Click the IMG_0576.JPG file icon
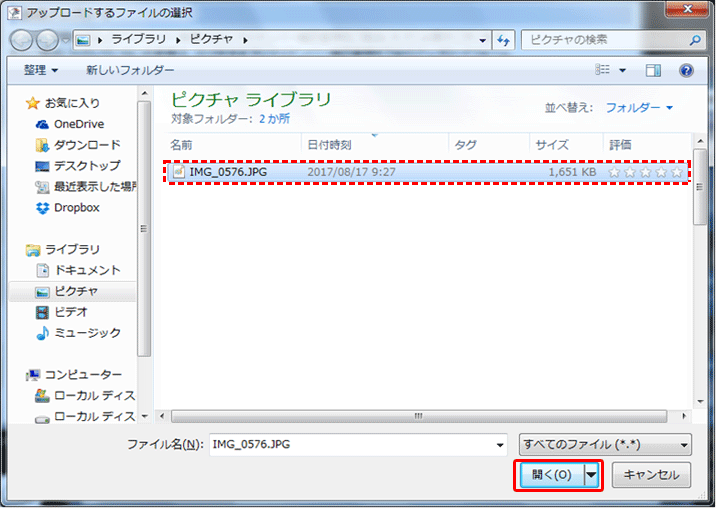The image size is (717, 508). pos(179,172)
